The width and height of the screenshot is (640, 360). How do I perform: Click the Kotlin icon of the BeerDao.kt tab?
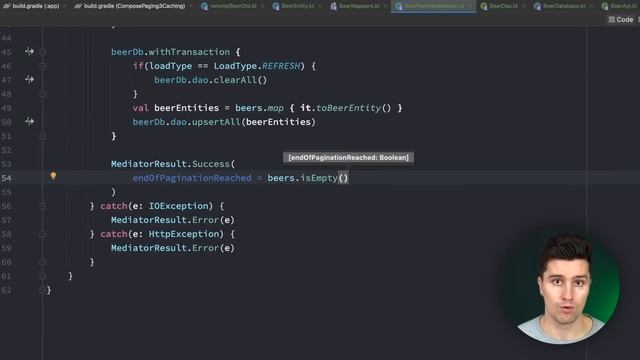pos(484,6)
